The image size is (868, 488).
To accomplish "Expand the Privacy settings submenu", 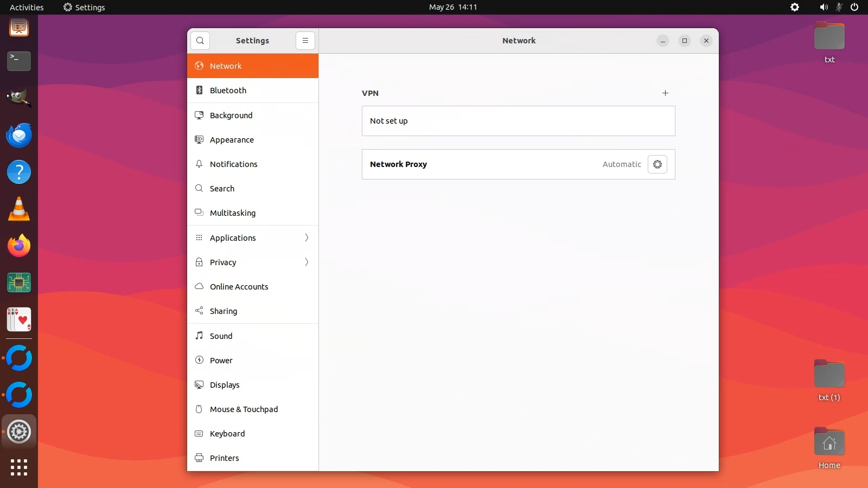I will (x=253, y=262).
